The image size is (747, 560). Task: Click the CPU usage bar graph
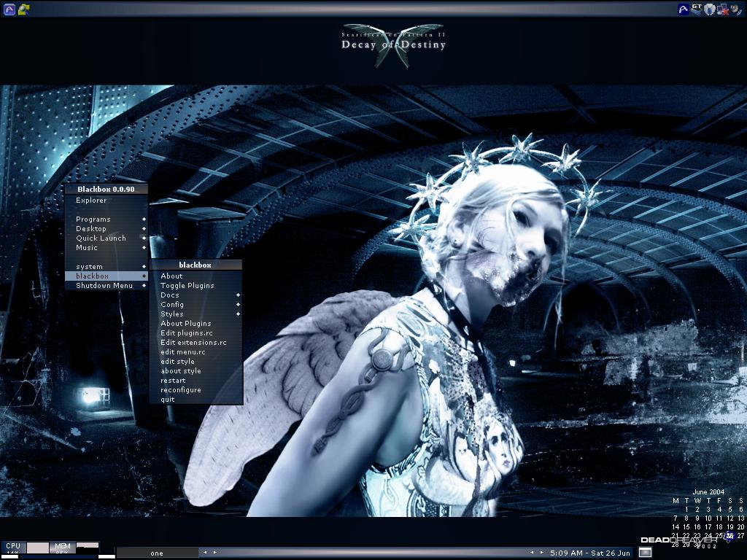[x=38, y=548]
